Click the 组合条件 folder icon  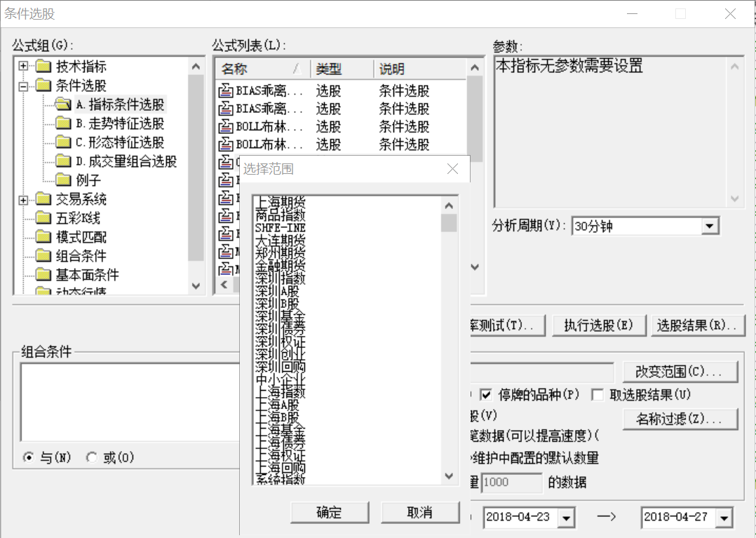(43, 255)
